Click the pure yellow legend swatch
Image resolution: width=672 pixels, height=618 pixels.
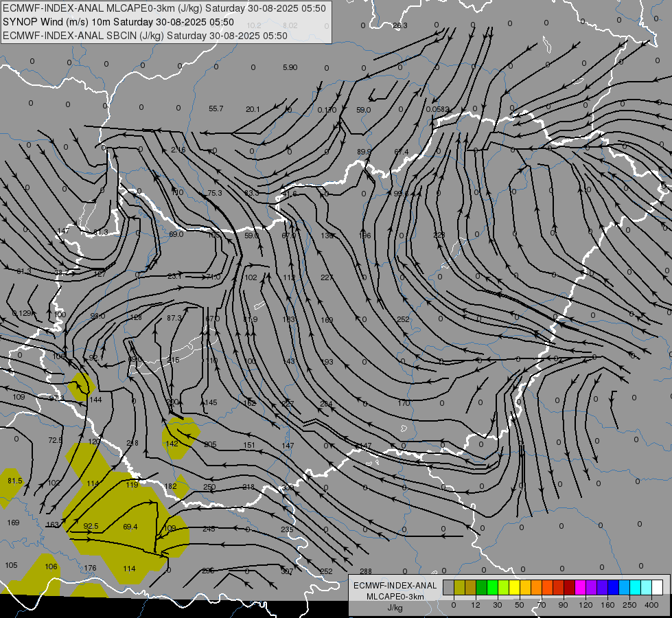(x=515, y=587)
